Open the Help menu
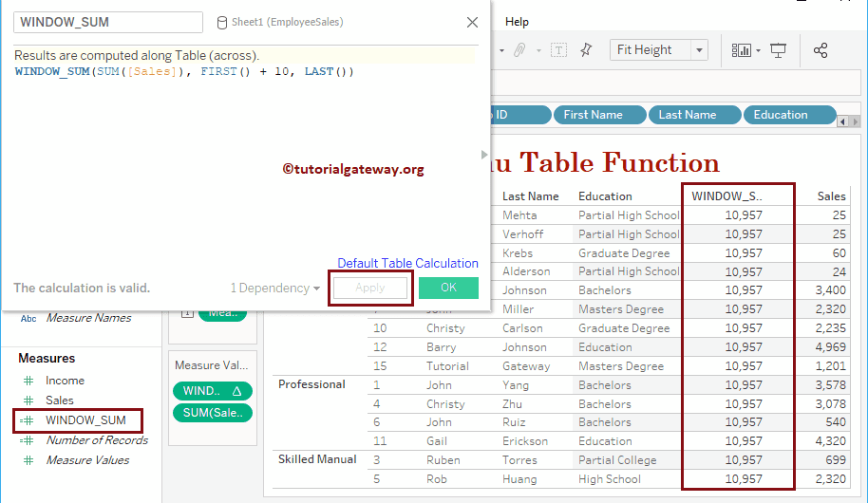This screenshot has height=503, width=868. click(517, 22)
